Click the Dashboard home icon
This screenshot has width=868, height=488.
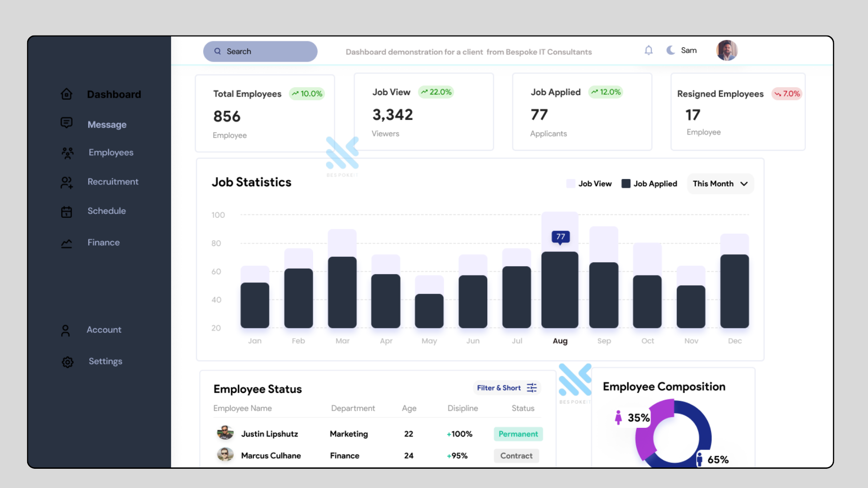(x=67, y=94)
